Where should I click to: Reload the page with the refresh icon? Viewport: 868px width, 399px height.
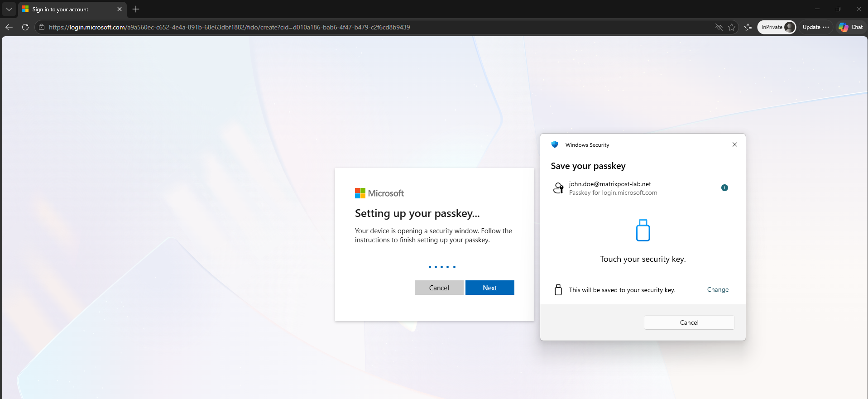coord(25,27)
